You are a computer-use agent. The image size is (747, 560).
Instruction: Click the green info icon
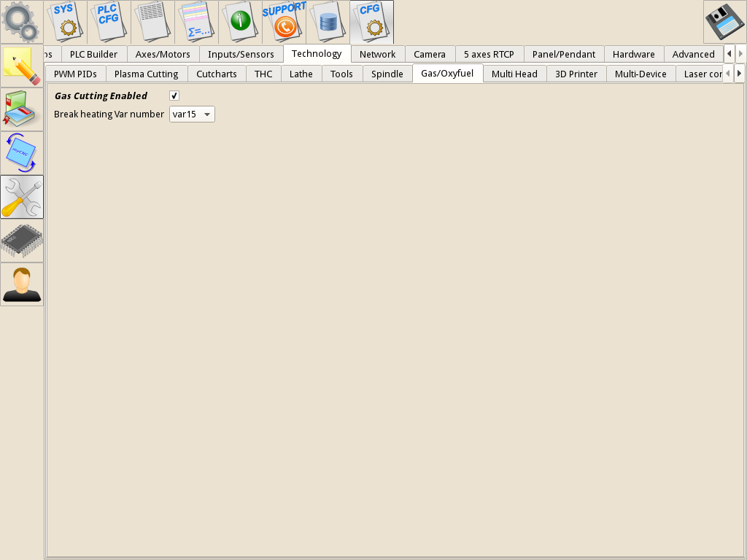click(240, 22)
